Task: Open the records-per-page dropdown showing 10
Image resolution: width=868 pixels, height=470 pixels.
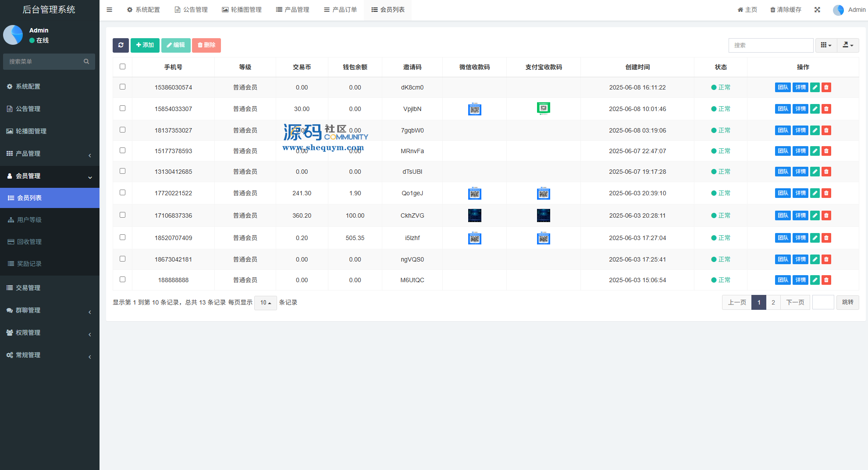Action: [x=265, y=303]
